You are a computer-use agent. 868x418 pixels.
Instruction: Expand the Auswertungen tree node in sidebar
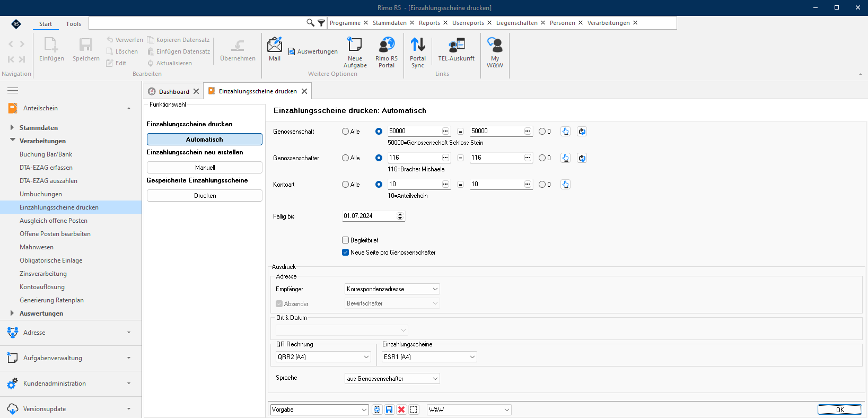tap(12, 313)
